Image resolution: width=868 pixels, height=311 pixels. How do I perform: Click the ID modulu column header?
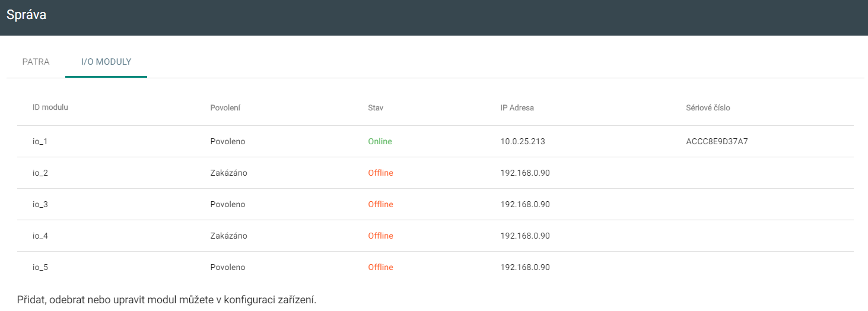pyautogui.click(x=50, y=107)
